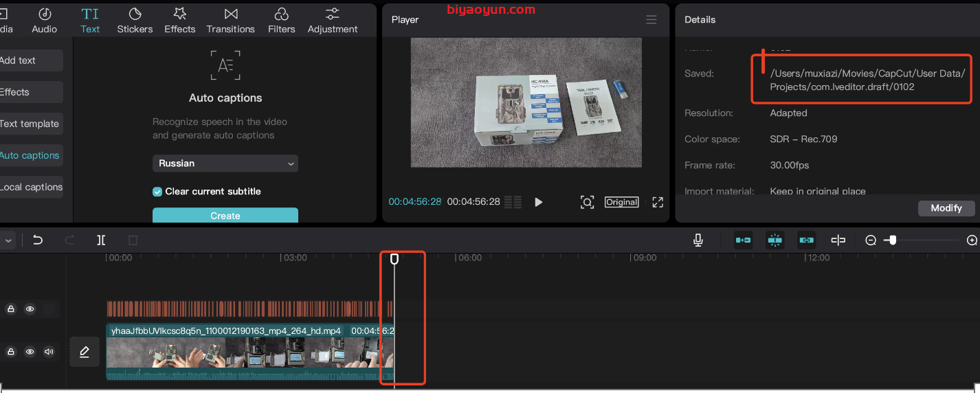Image resolution: width=980 pixels, height=393 pixels.
Task: Open the Russian language dropdown
Action: (225, 164)
